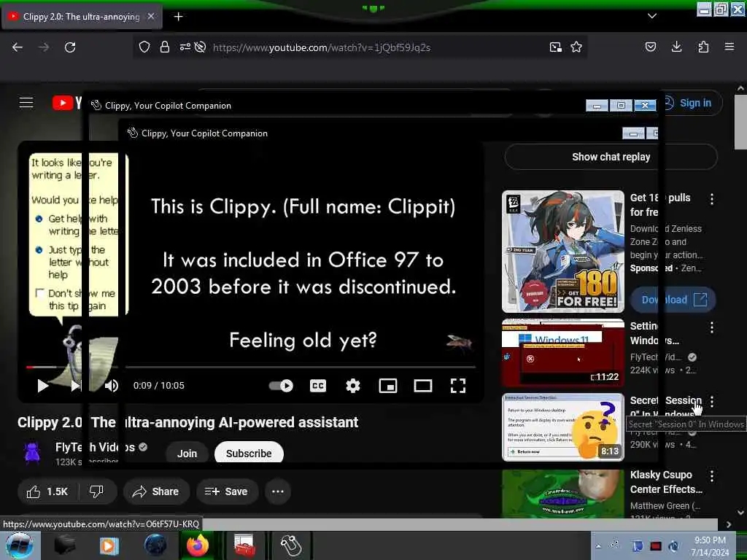747x560 pixels.
Task: Click Show chat replay
Action: click(611, 157)
